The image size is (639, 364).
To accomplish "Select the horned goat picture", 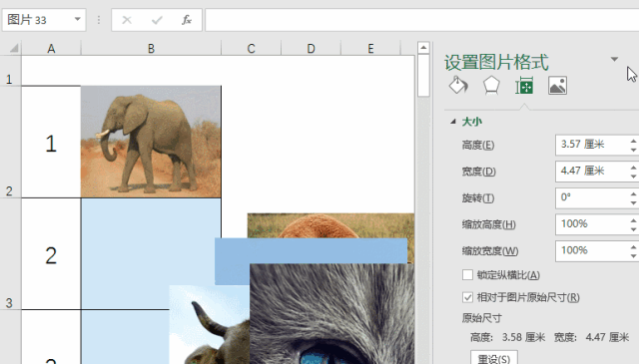I will click(x=210, y=324).
